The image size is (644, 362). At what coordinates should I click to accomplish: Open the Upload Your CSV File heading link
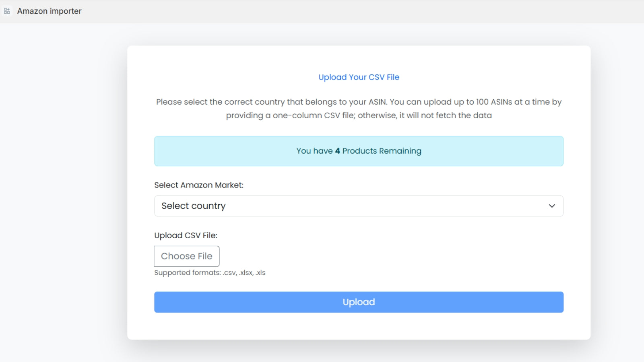[359, 77]
